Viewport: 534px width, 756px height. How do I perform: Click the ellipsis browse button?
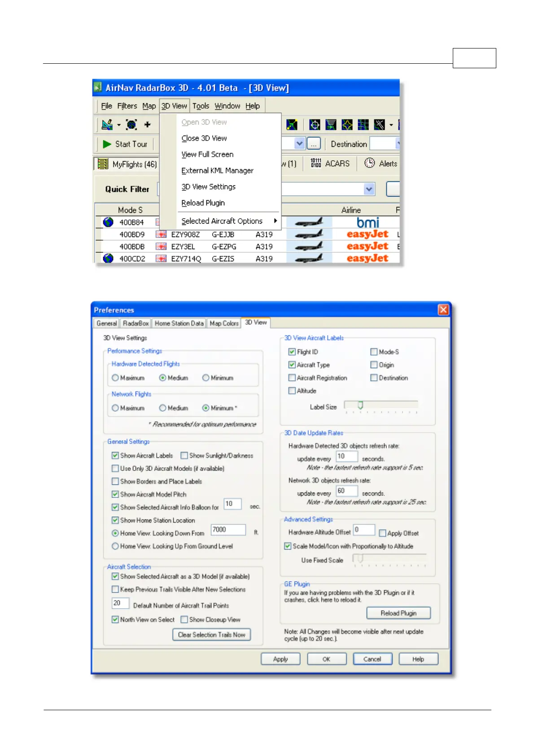[x=314, y=144]
